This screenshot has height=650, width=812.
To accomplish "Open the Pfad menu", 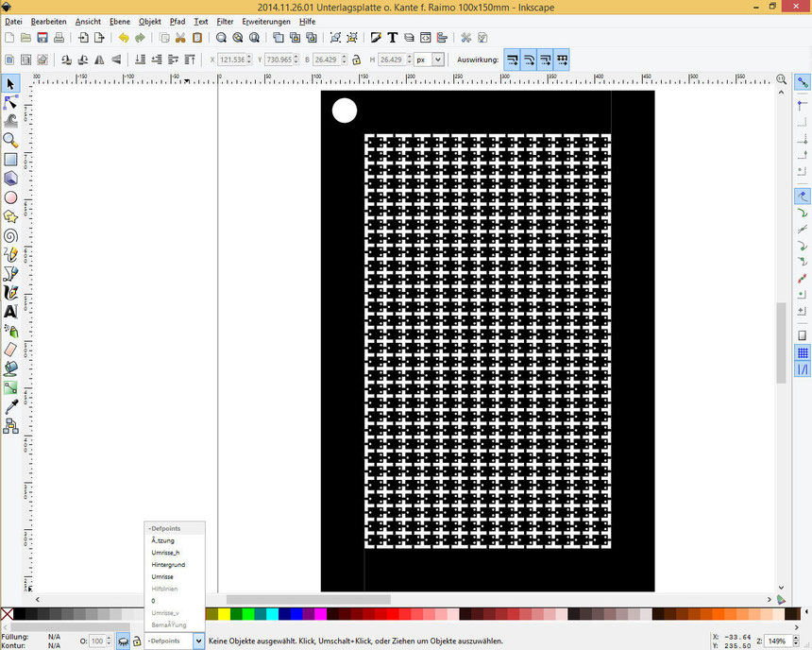I will point(178,21).
